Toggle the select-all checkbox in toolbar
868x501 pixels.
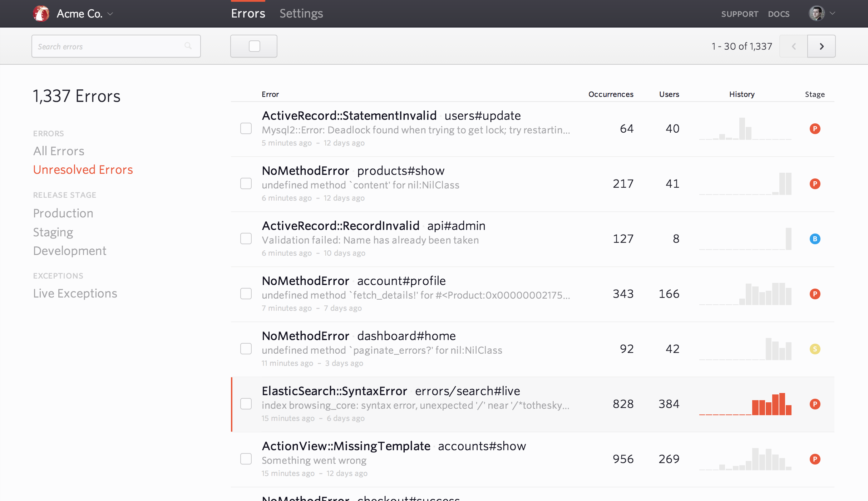(x=254, y=46)
